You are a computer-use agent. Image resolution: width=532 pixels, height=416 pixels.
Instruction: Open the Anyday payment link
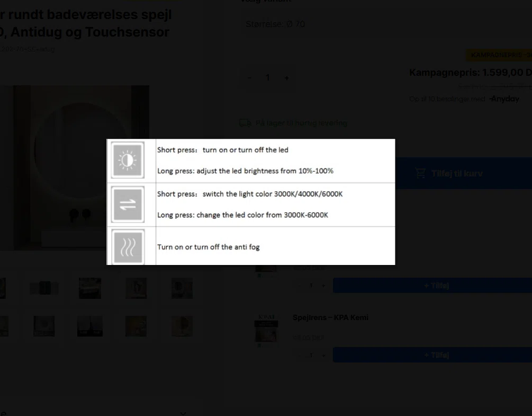[504, 99]
